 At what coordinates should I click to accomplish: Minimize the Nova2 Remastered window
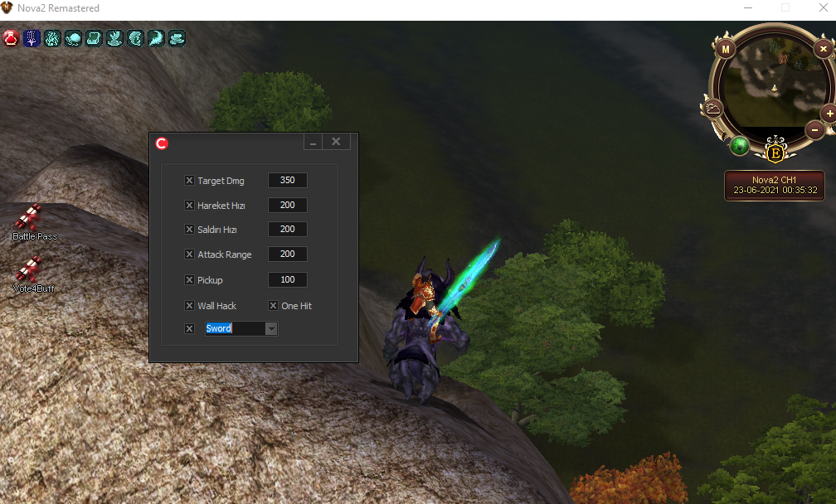[x=748, y=8]
